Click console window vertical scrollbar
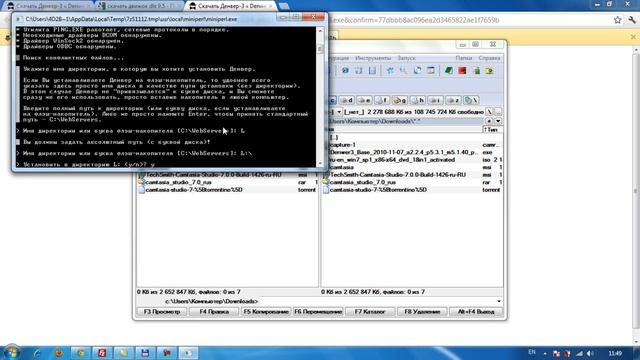The image size is (640, 360). [x=320, y=97]
